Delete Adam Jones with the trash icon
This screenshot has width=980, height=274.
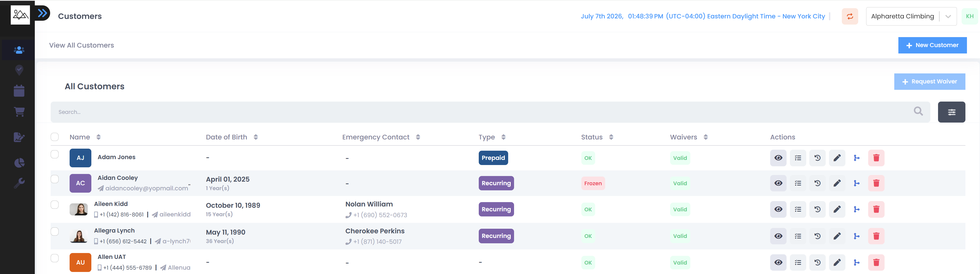(876, 158)
